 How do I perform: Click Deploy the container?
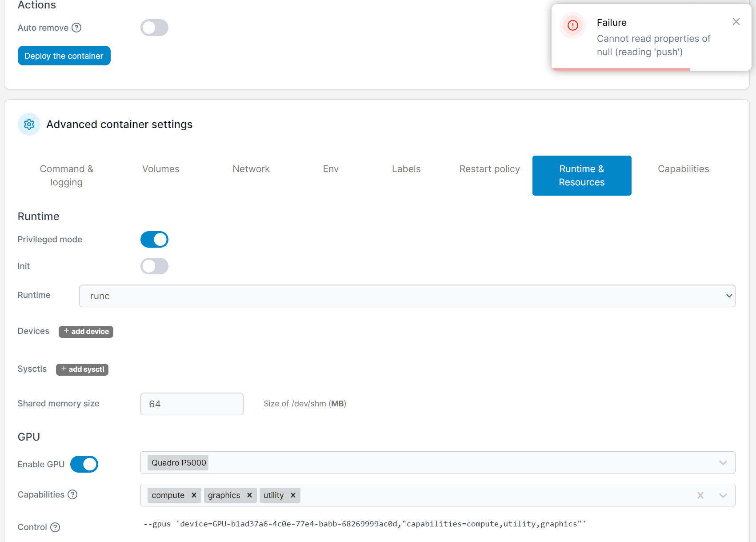coord(64,56)
